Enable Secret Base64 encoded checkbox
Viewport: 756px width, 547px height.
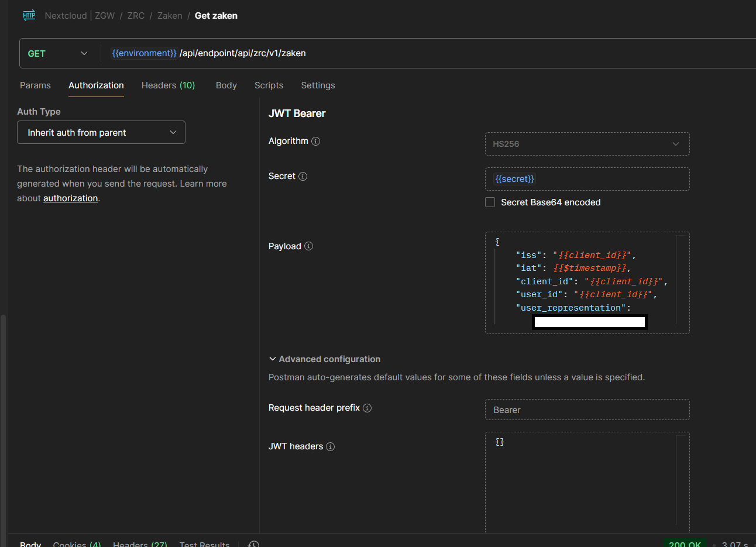click(490, 202)
